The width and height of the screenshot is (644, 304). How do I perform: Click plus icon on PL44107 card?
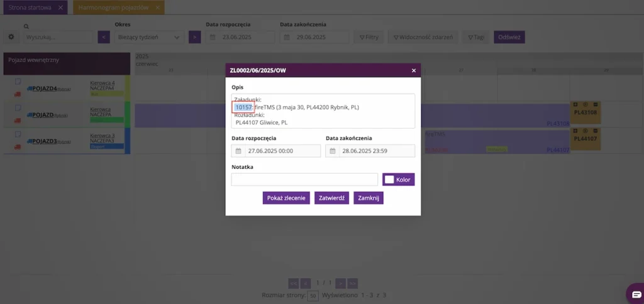point(575,131)
